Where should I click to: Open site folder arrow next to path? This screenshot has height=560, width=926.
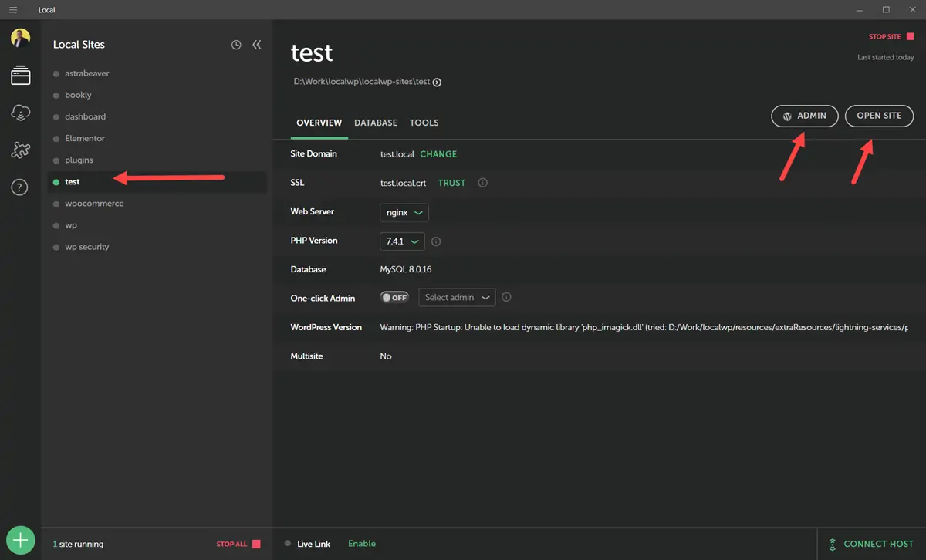point(437,83)
